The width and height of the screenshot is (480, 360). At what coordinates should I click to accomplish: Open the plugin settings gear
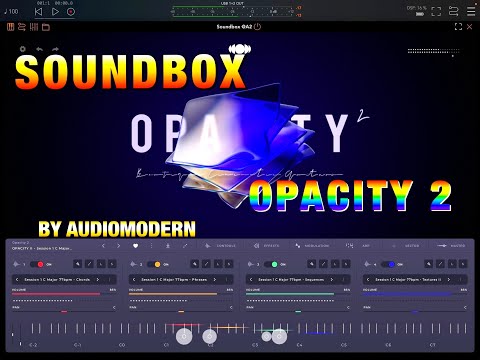coord(23,49)
